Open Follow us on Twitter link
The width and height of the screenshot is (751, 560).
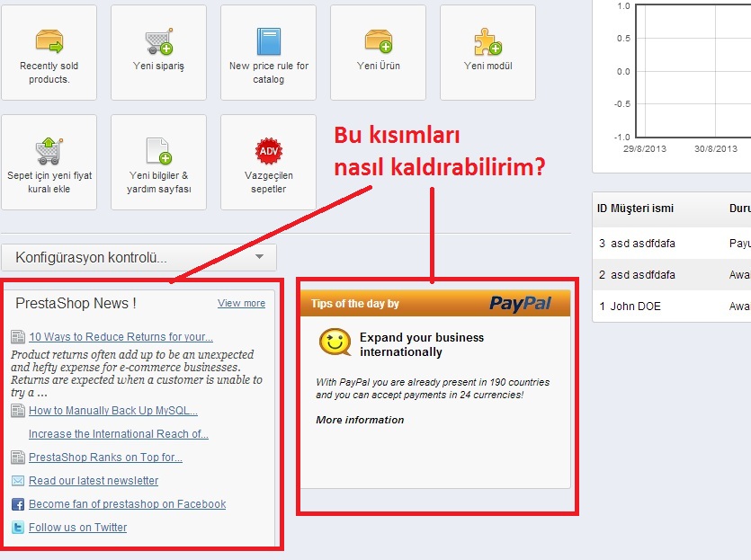(77, 528)
